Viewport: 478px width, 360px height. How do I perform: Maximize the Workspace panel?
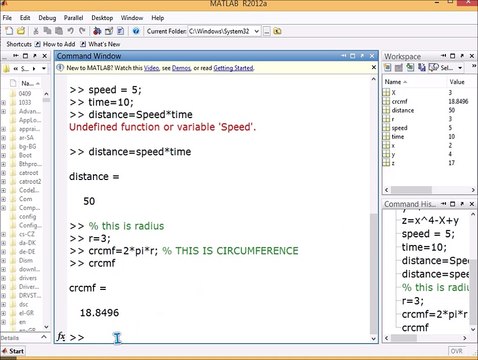(452, 56)
